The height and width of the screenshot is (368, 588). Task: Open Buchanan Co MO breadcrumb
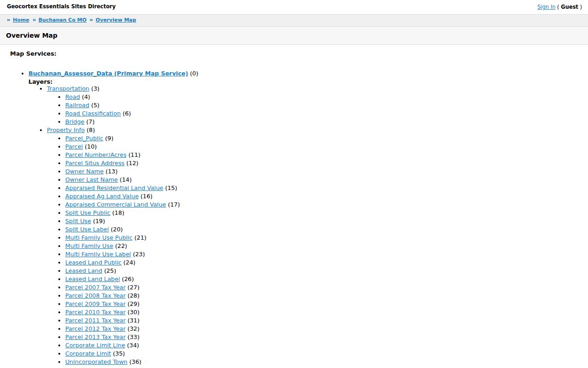pos(62,20)
